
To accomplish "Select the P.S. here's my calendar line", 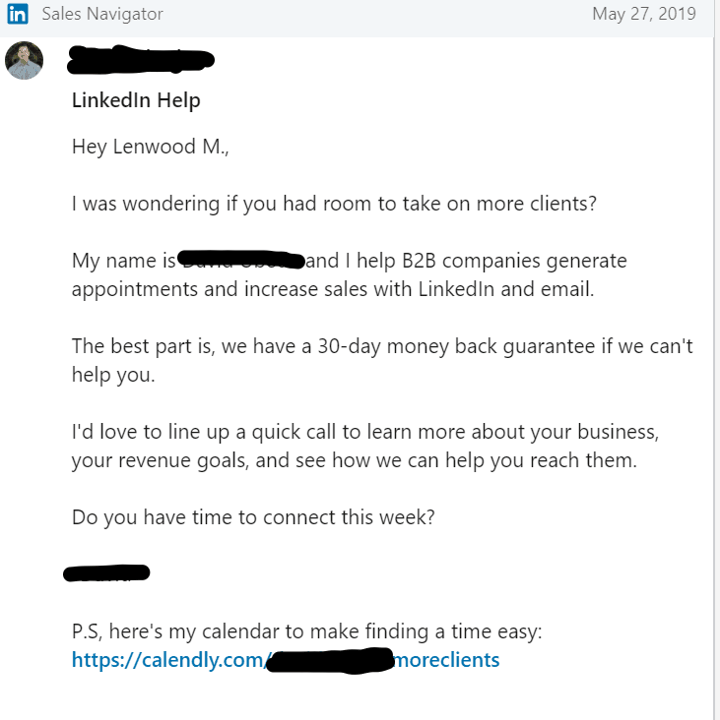I will tap(307, 631).
